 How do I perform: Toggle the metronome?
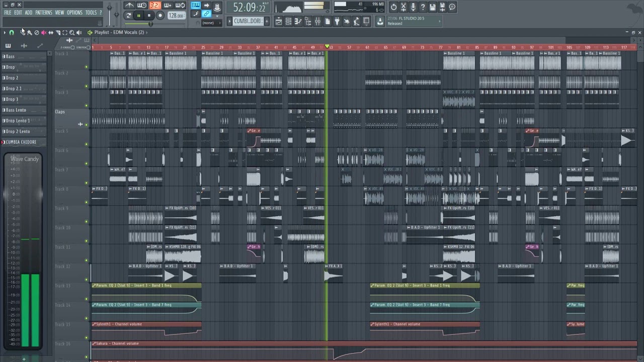click(x=130, y=6)
